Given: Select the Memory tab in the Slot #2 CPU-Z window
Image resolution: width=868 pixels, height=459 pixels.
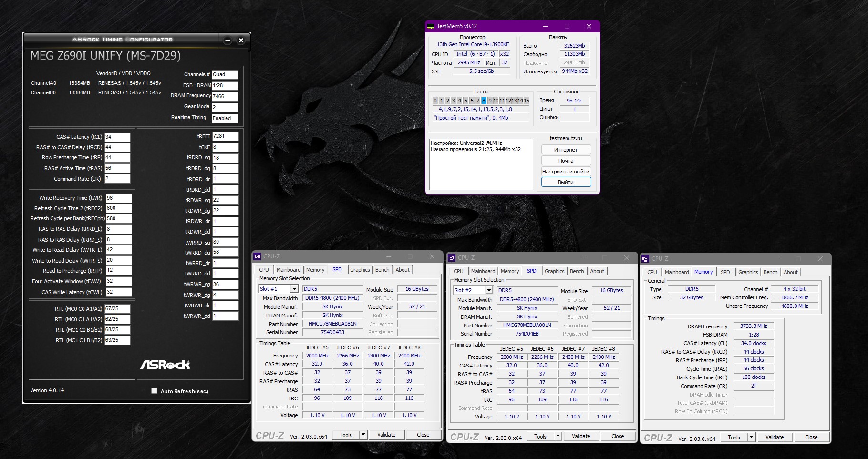Looking at the screenshot, I should point(510,271).
